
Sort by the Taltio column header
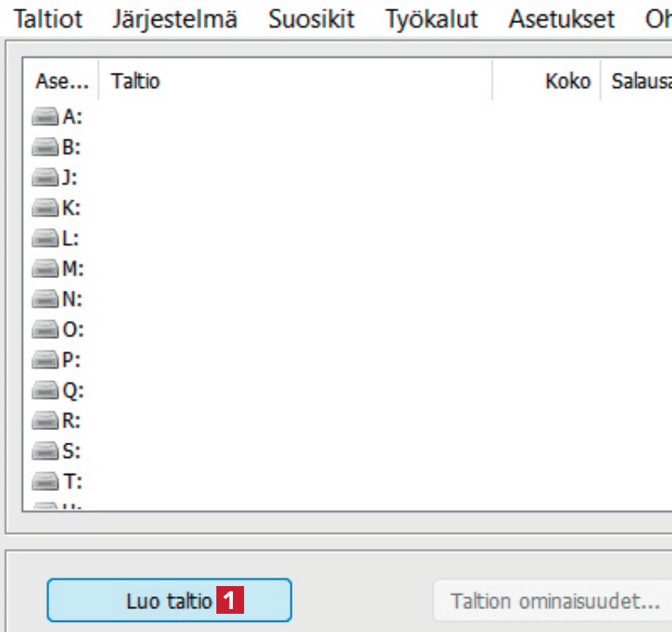click(295, 82)
